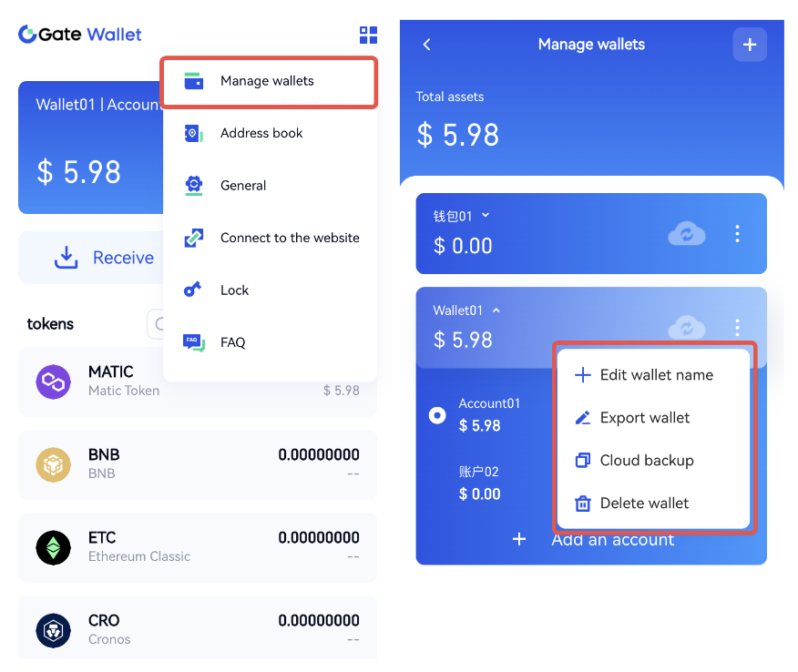The image size is (798, 672).
Task: Click Delete wallet in the popup
Action: coord(644,504)
